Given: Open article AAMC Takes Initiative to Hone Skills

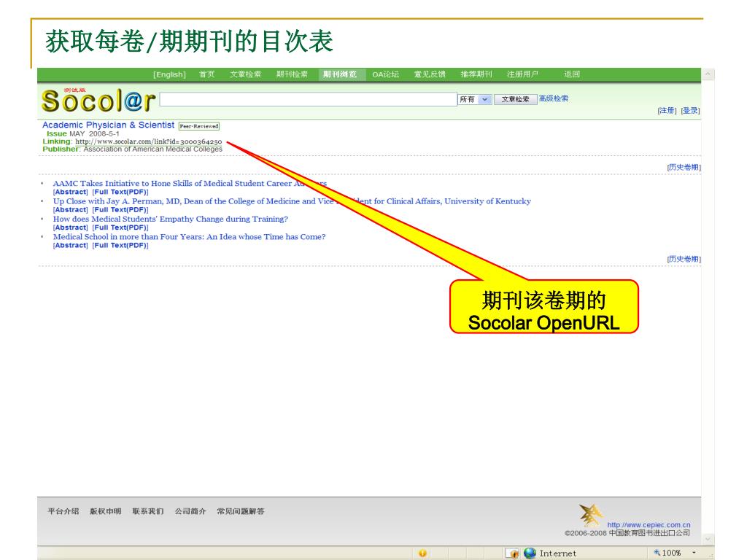Looking at the screenshot, I should point(190,183).
